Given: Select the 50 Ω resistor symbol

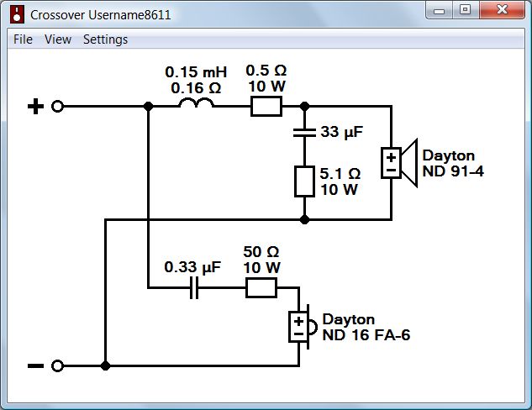Looking at the screenshot, I should pos(261,287).
